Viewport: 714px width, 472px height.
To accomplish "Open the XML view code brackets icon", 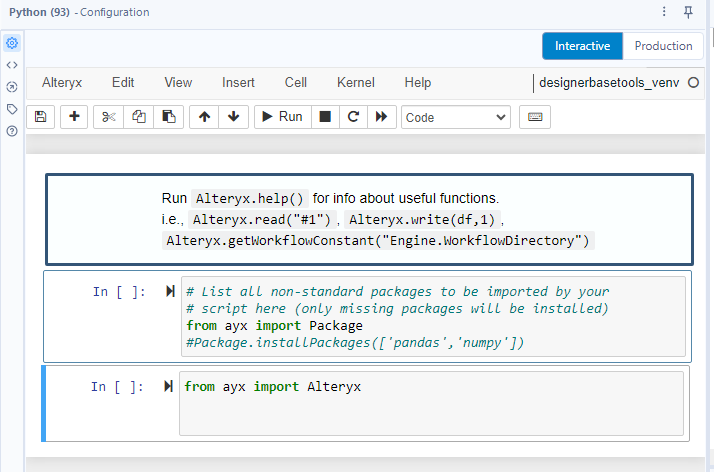I will pos(12,65).
